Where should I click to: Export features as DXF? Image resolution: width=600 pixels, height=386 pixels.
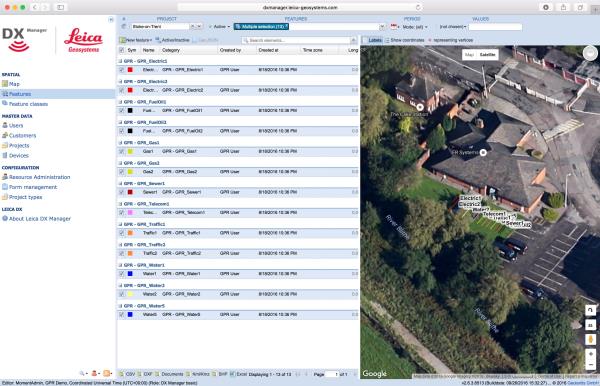coord(145,374)
